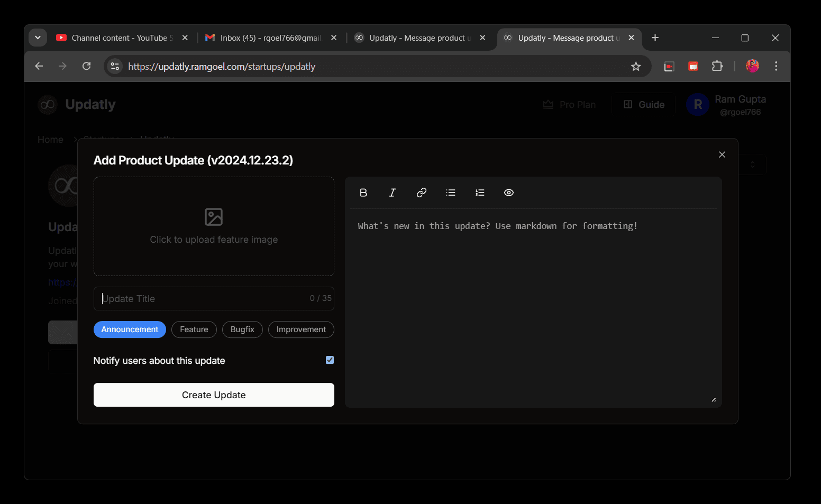Screen dimensions: 821x504
Task: Open the browser tab search dropdown
Action: pyautogui.click(x=38, y=38)
